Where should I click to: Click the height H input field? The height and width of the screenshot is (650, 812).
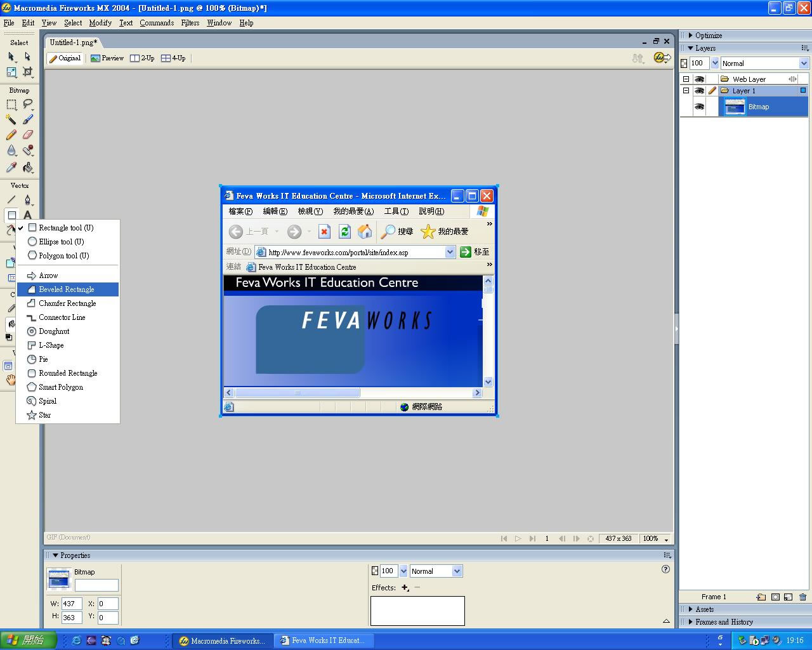tap(72, 617)
